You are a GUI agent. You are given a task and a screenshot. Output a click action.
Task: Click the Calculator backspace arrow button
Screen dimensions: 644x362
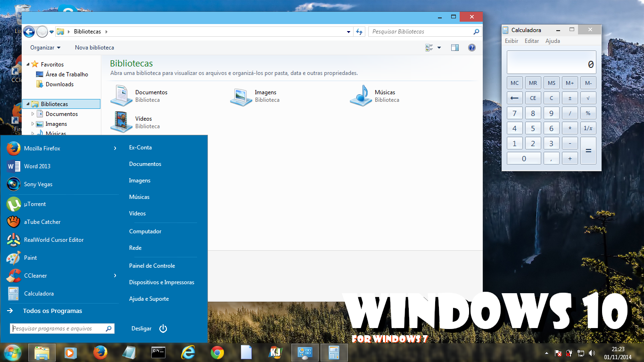pos(514,98)
